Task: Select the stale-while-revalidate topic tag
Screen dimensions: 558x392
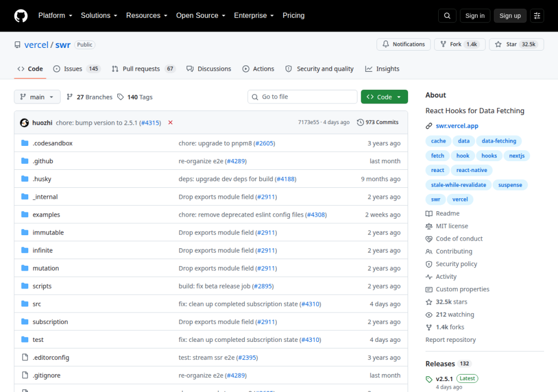Action: pos(458,185)
